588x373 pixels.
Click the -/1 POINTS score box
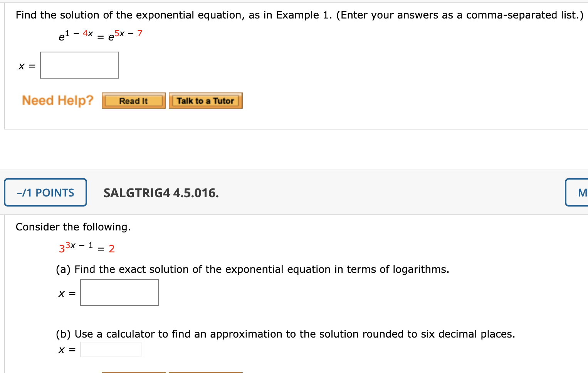coord(45,192)
